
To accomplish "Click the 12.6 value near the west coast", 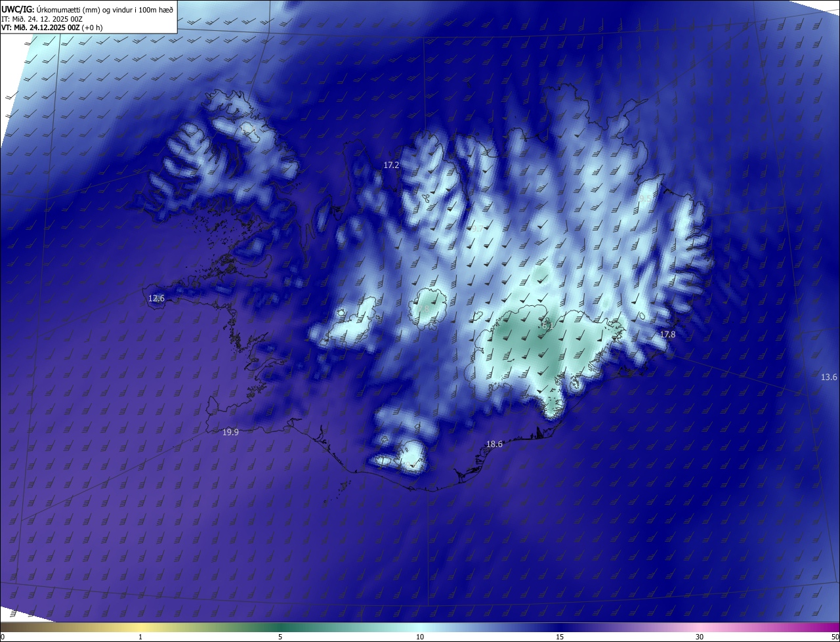I will [156, 298].
